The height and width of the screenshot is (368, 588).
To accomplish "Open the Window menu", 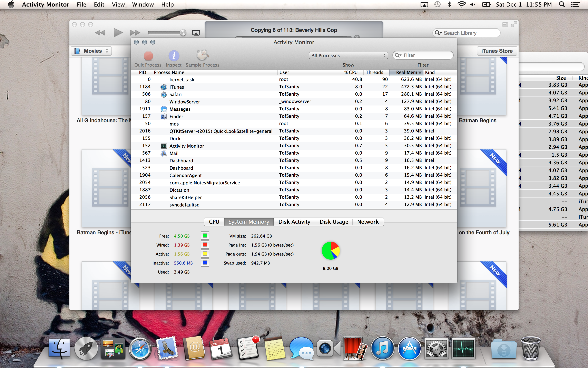I will pyautogui.click(x=143, y=4).
